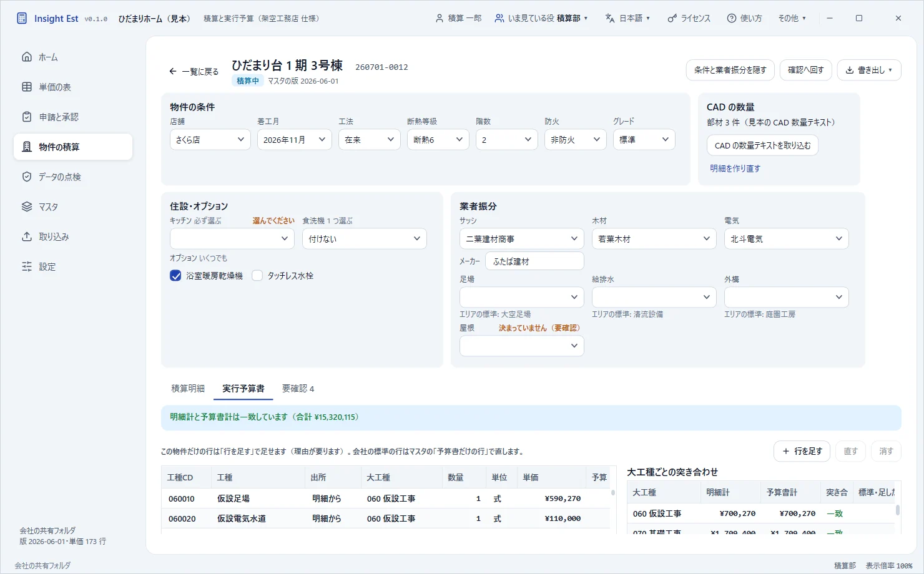Open the 使い方 help icon

click(732, 18)
